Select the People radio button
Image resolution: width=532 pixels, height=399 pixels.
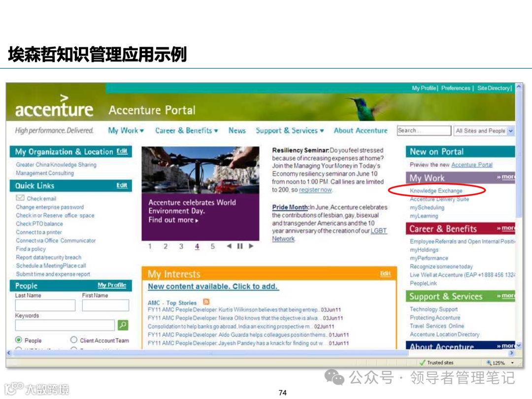tap(19, 339)
